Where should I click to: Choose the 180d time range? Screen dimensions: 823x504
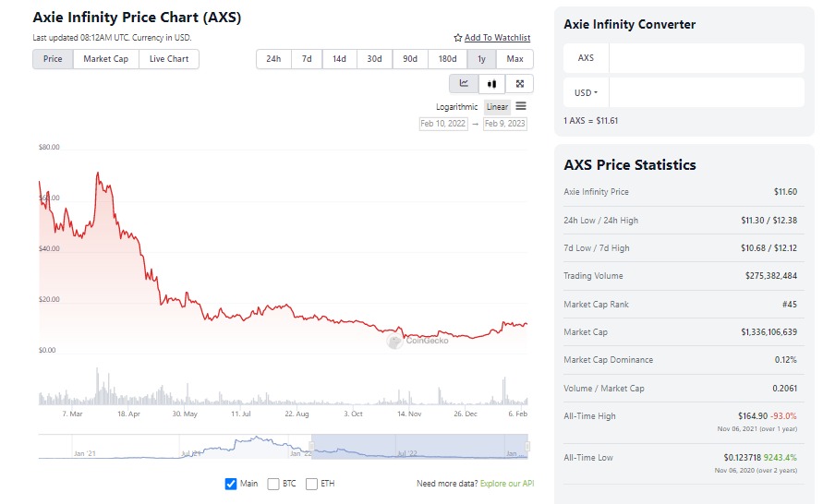(x=447, y=59)
